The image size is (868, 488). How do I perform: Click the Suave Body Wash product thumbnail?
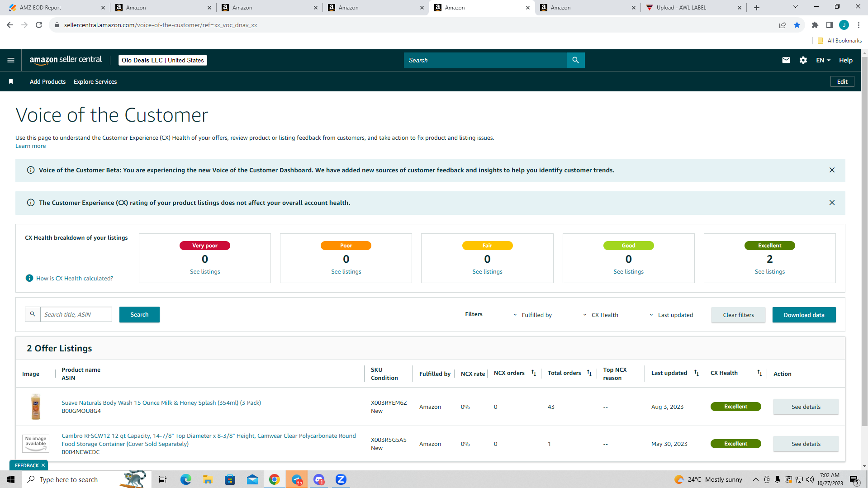click(36, 406)
